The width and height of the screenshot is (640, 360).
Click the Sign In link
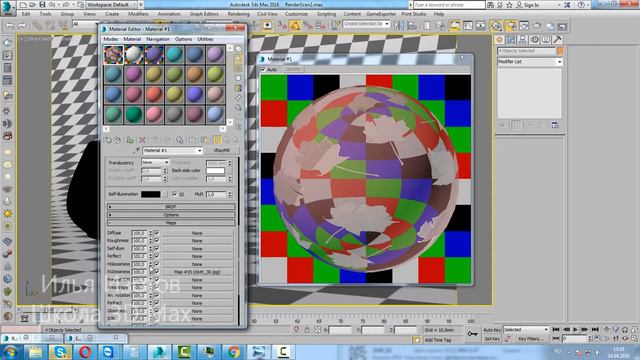point(531,5)
